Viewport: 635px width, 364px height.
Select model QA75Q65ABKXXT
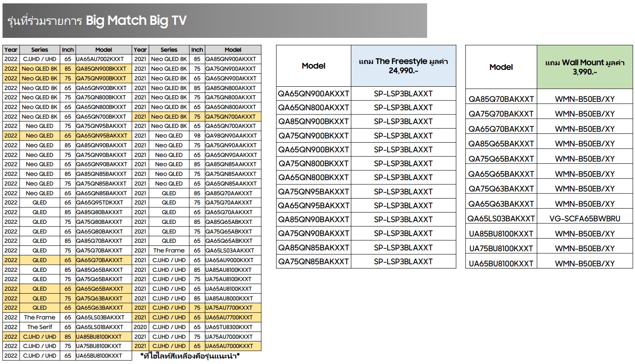point(233,231)
